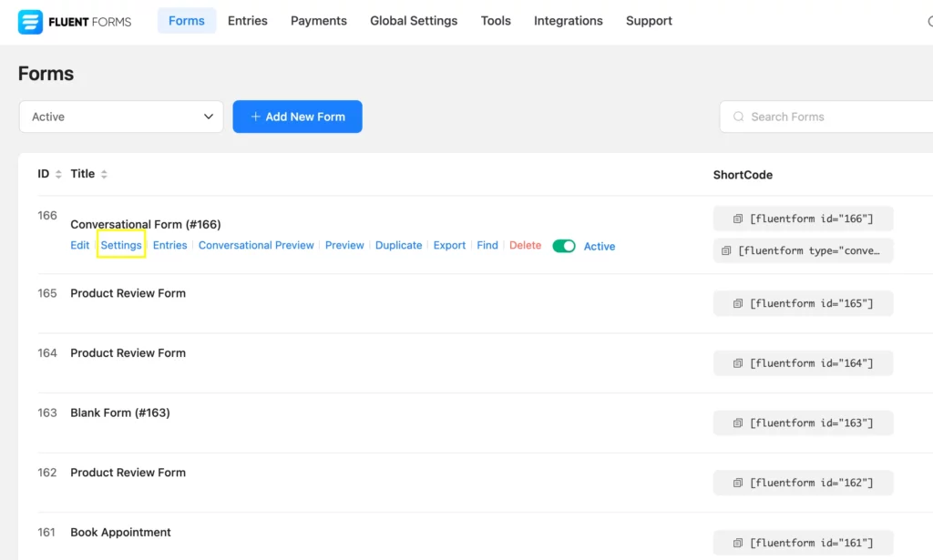The height and width of the screenshot is (560, 933).
Task: Click the fluentform type="conve… shortcode box
Action: click(x=804, y=251)
